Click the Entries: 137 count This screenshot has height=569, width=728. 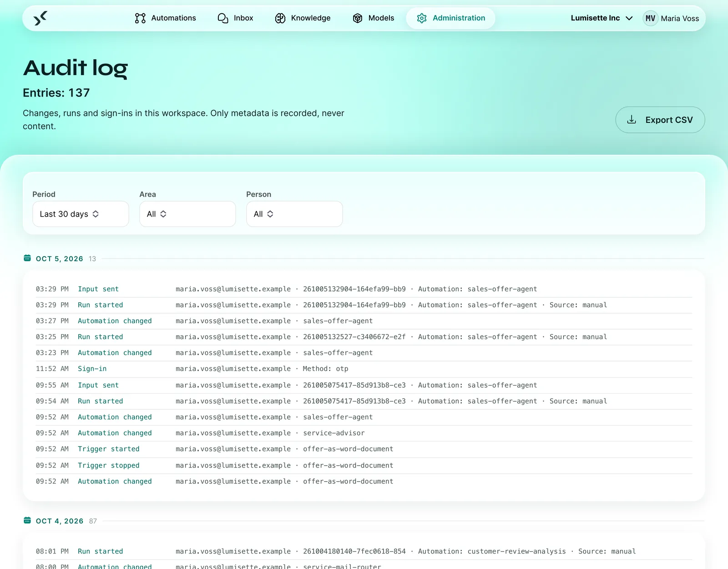56,93
